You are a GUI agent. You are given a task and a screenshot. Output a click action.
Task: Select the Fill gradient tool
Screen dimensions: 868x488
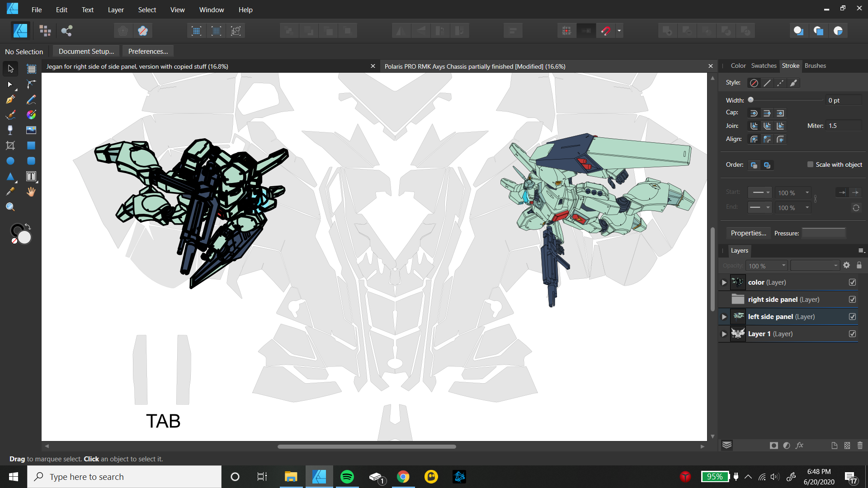click(31, 115)
